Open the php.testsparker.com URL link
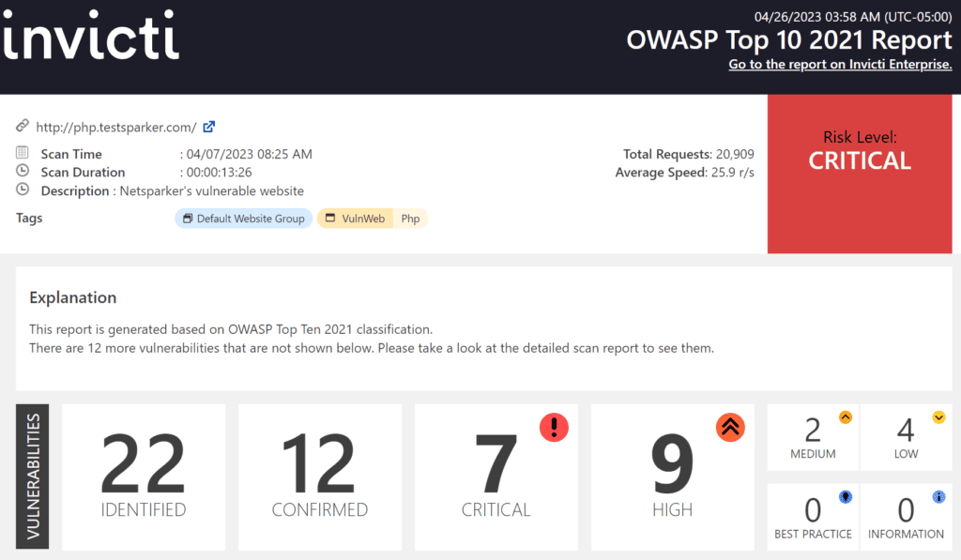The image size is (961, 560). tap(115, 127)
